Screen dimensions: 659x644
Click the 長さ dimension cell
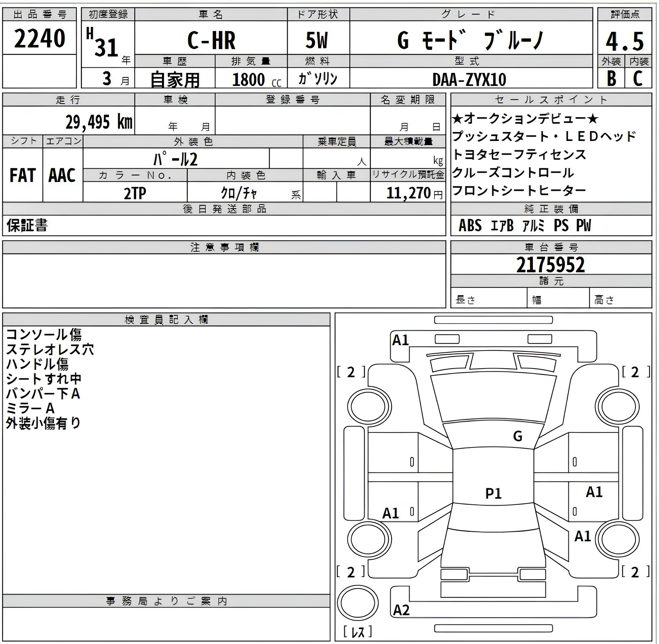489,298
